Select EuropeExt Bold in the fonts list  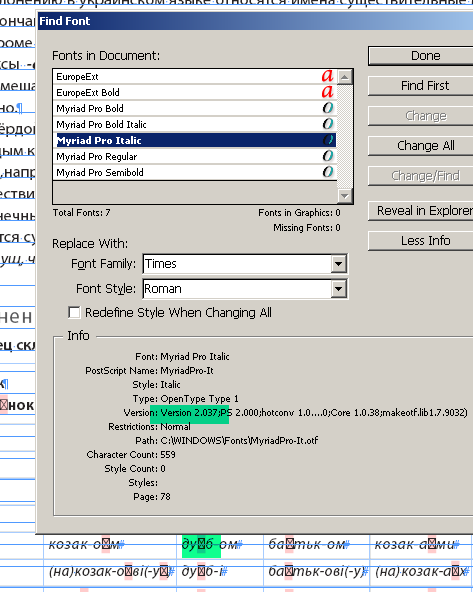pyautogui.click(x=195, y=92)
